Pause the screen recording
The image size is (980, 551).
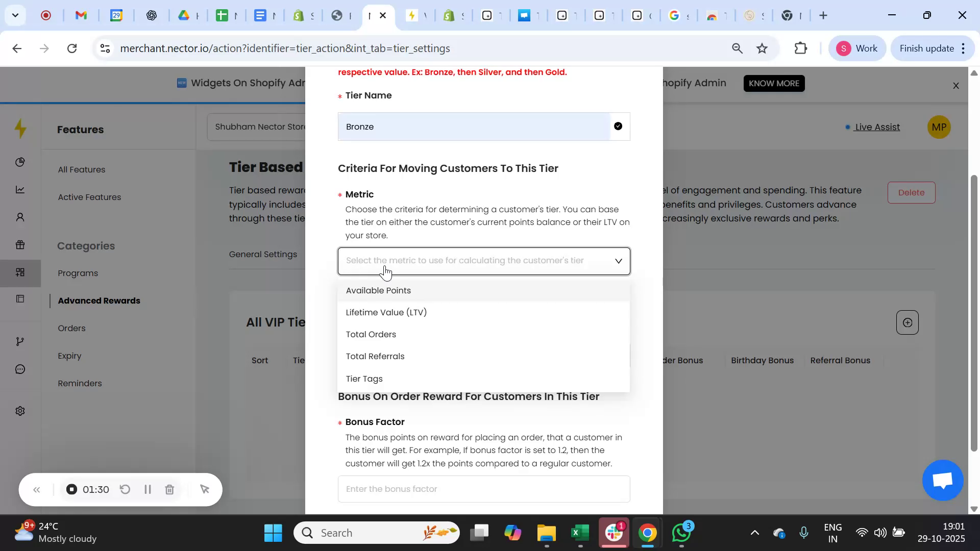click(x=148, y=489)
